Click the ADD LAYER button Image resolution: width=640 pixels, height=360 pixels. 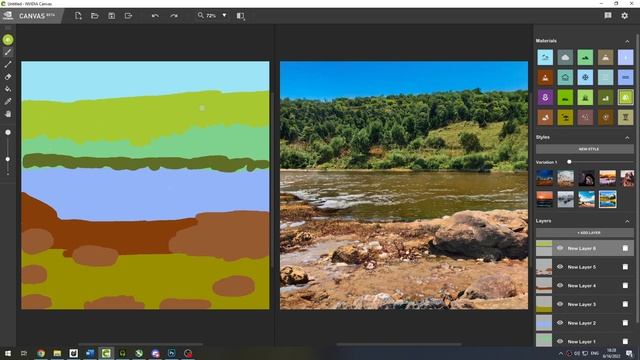coord(584,233)
